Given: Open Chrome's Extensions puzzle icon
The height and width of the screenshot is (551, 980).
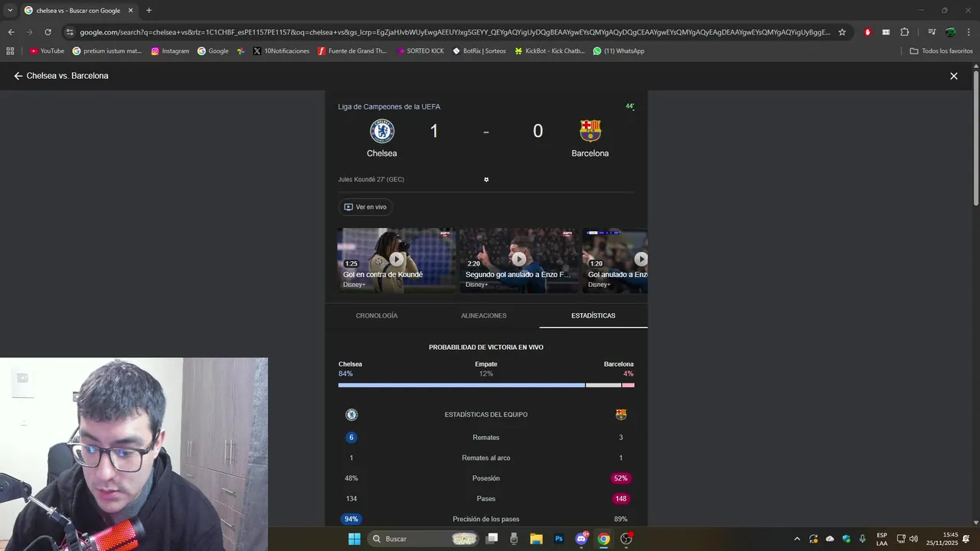Looking at the screenshot, I should pyautogui.click(x=904, y=32).
